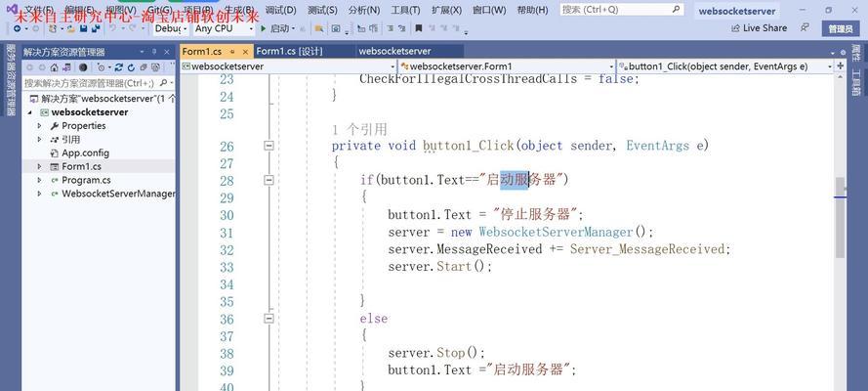Toggle auto-hide pin of Solution Explorer

[x=154, y=52]
